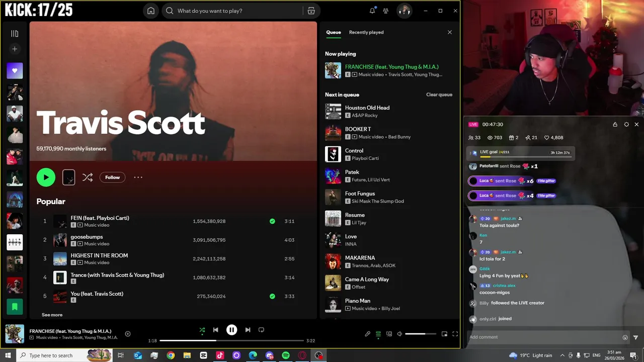Enter full screen in Spotify player
Screen dimensions: 644x362
455,334
